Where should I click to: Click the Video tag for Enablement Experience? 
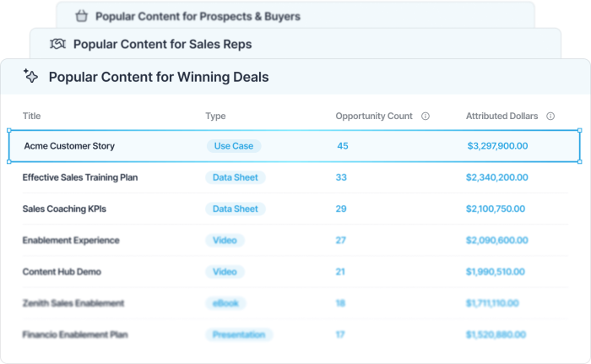point(225,241)
